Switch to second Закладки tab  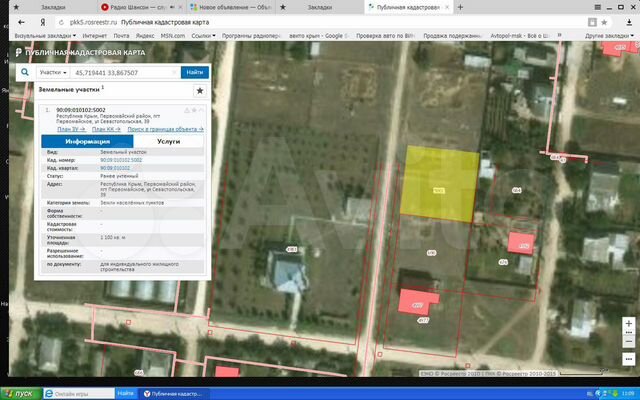[x=320, y=7]
